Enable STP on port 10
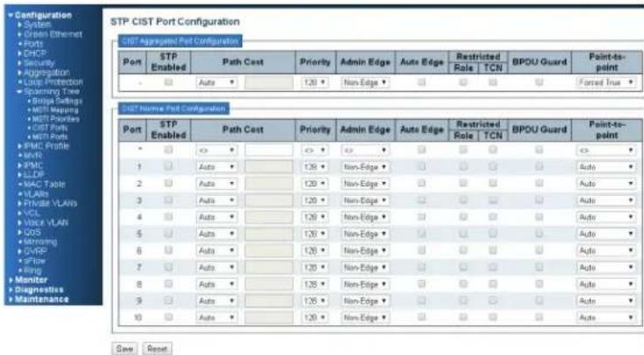Viewport: 644px width, 355px height. pyautogui.click(x=169, y=317)
